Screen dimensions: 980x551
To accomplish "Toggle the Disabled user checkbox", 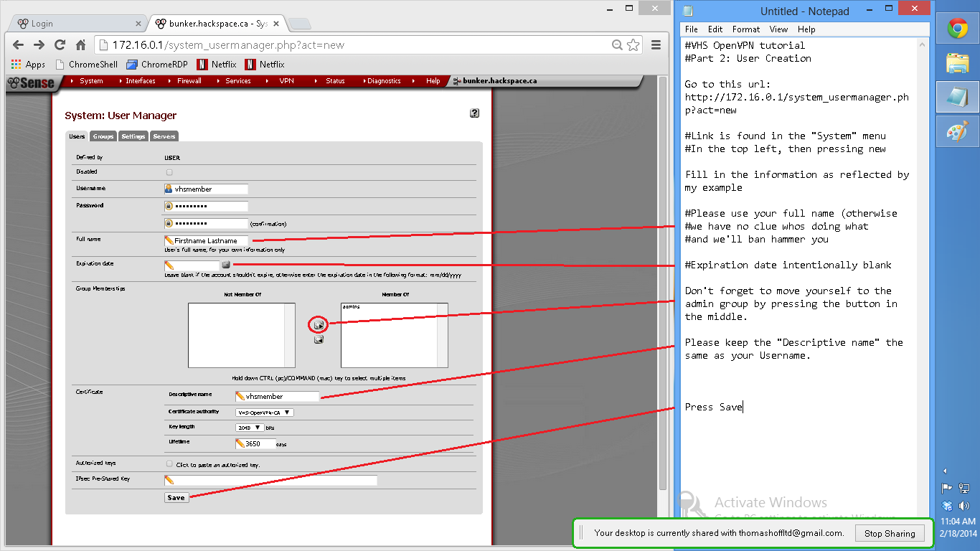I will pos(169,172).
